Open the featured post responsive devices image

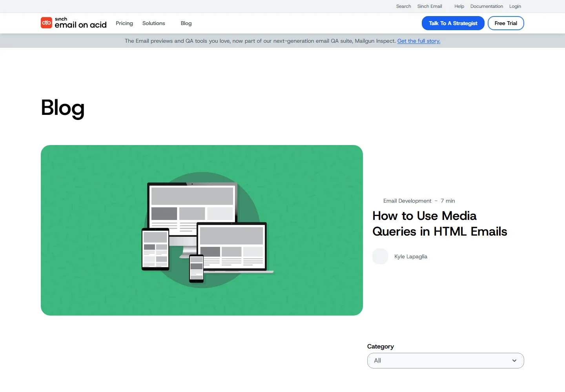[x=202, y=230]
